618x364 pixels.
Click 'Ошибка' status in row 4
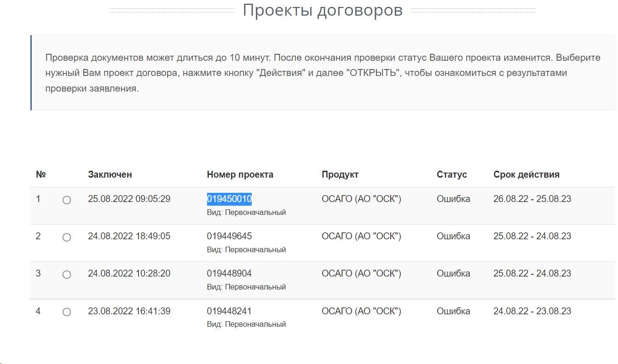tap(453, 311)
